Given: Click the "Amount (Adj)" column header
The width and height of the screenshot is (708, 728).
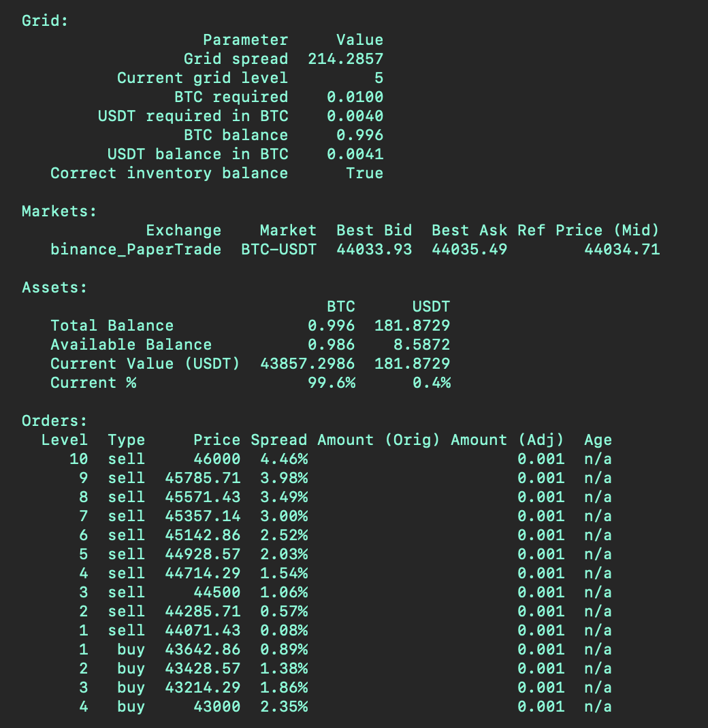Looking at the screenshot, I should click(507, 440).
